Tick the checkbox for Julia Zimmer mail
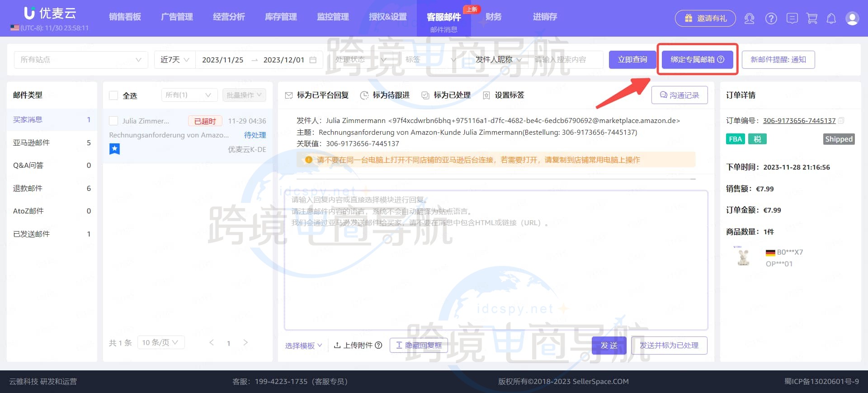Viewport: 868px width, 393px height. [113, 121]
